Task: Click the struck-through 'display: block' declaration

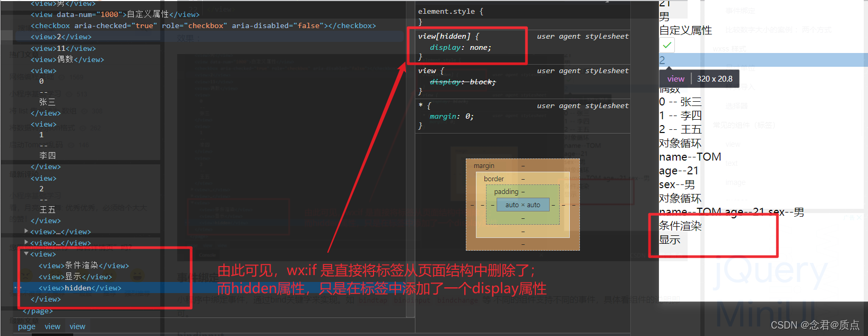Action: coord(463,82)
